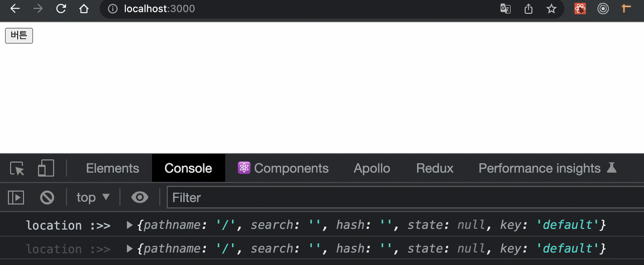The width and height of the screenshot is (644, 265).
Task: Select the Console tab
Action: tap(188, 168)
